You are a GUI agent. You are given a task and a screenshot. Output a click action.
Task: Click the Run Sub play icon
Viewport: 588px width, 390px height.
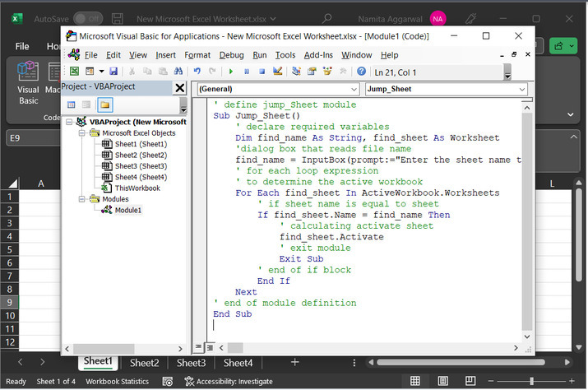[231, 72]
